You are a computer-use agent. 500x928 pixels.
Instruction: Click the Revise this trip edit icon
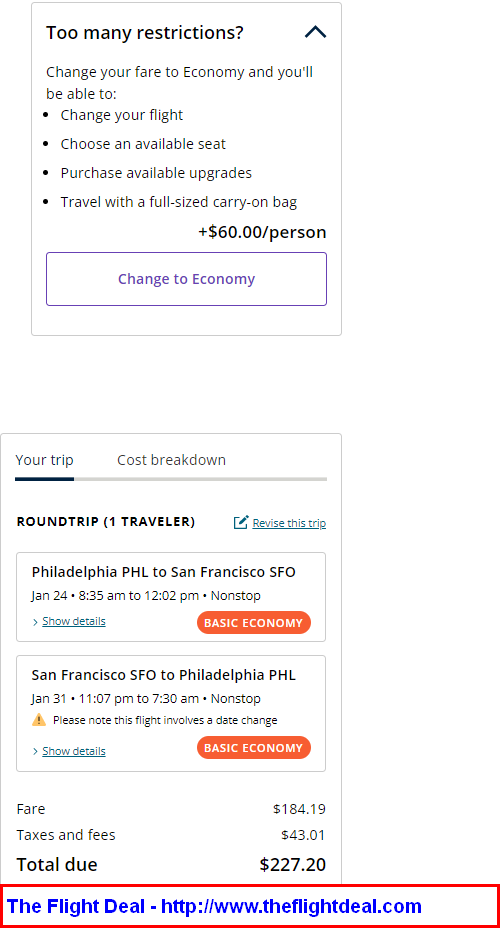click(241, 523)
